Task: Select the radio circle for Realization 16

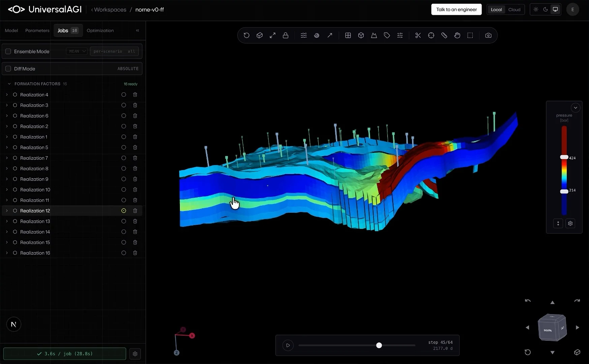Action: coord(124,253)
